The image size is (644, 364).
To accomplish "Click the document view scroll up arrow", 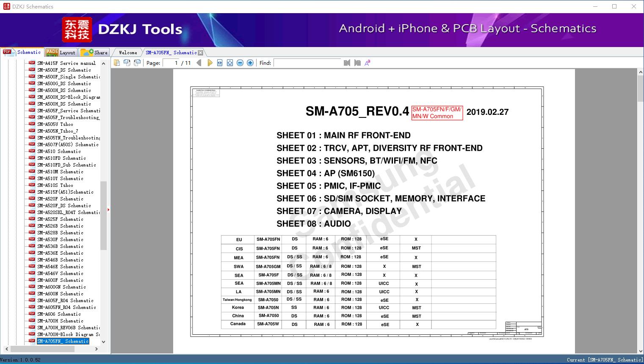I will (x=641, y=72).
